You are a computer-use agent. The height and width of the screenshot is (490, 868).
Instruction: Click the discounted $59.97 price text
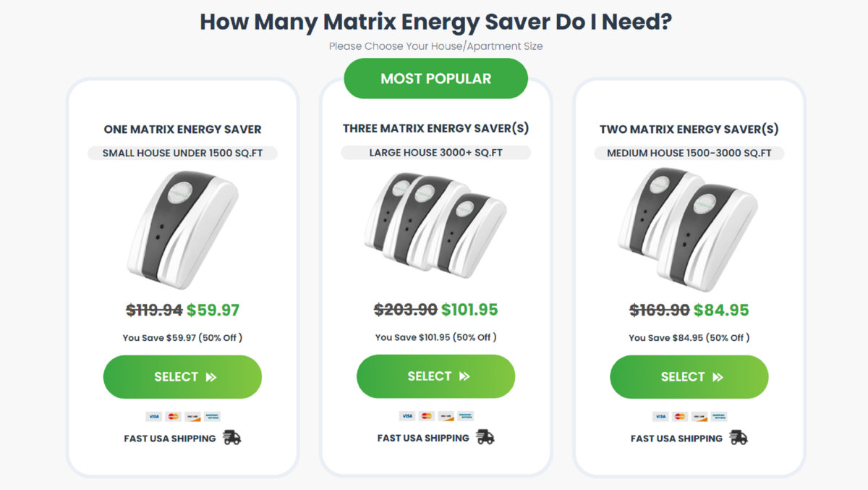point(213,310)
